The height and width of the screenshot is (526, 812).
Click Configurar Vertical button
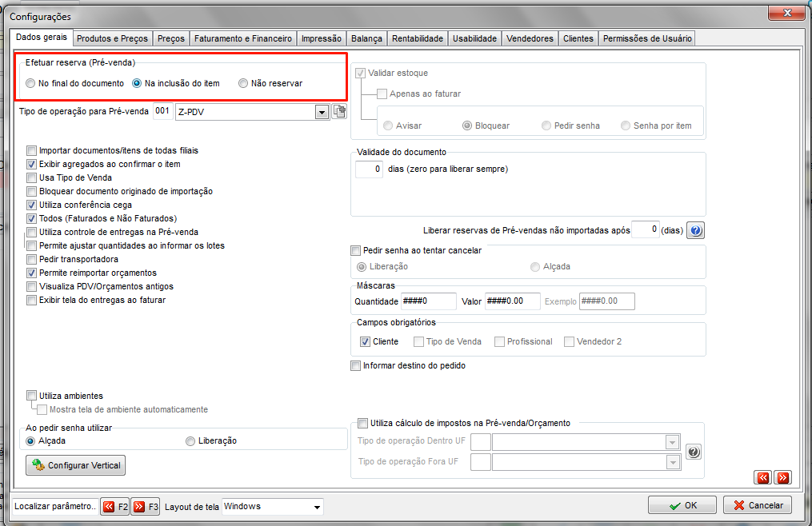pos(76,465)
